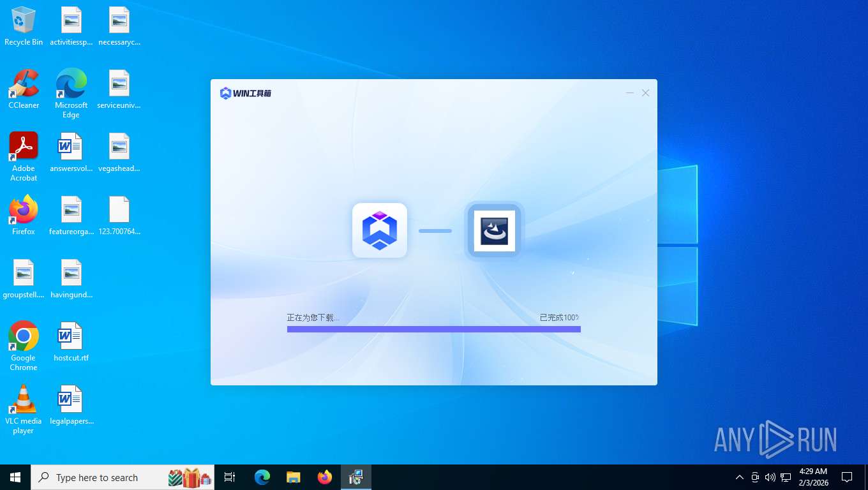Select the havingund... image file
Image resolution: width=868 pixels, height=490 pixels.
pos(71,279)
